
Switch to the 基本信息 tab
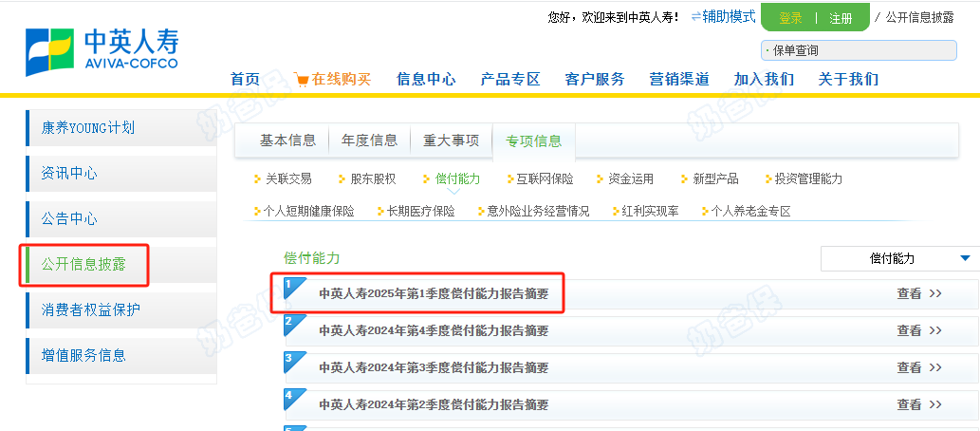[287, 141]
